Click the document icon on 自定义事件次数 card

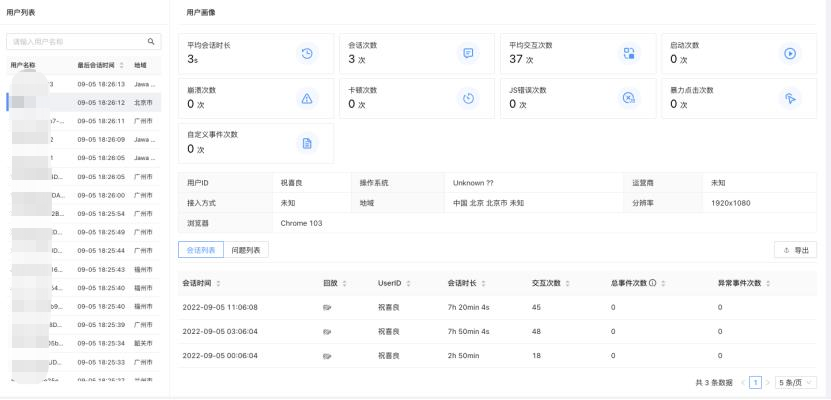coord(307,142)
